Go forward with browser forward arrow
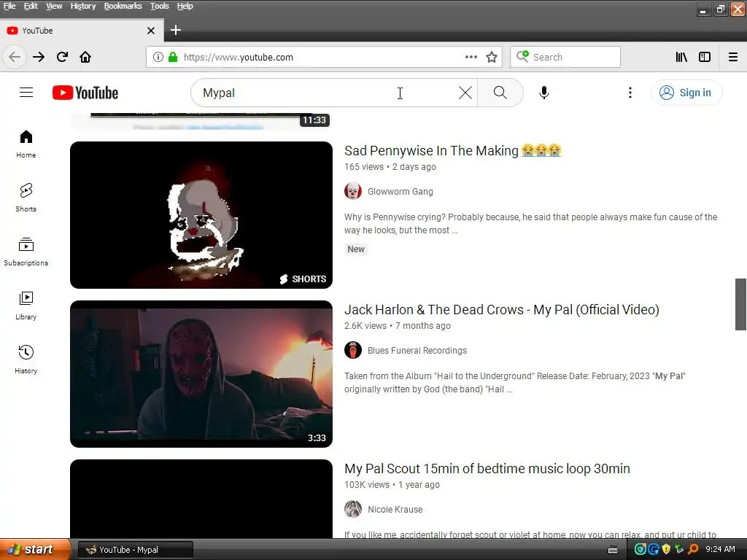The width and height of the screenshot is (747, 560). 39,57
